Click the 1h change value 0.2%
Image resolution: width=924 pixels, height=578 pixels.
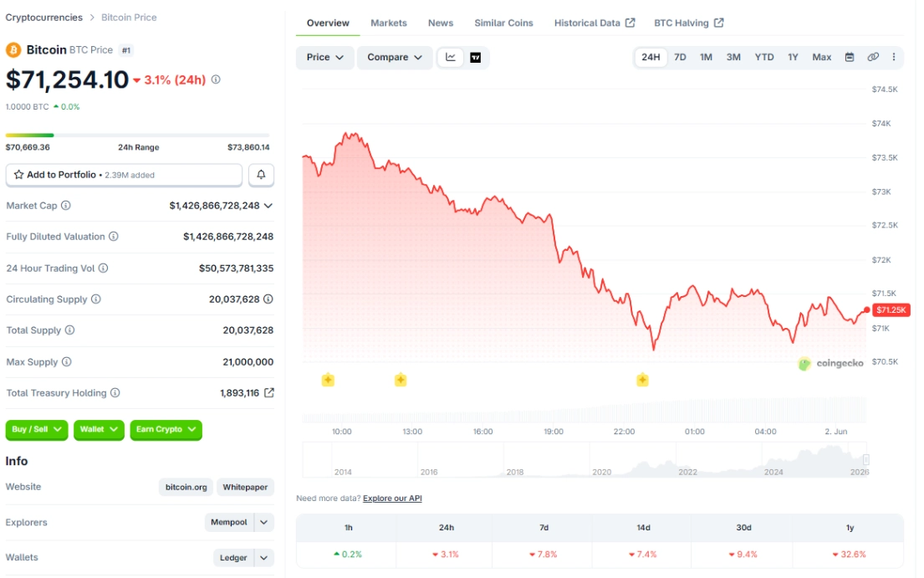pyautogui.click(x=348, y=555)
